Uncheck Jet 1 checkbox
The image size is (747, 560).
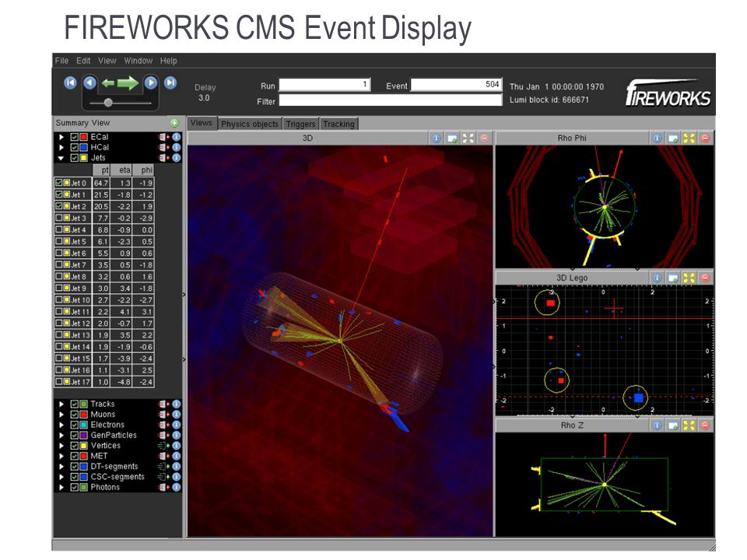tap(59, 194)
